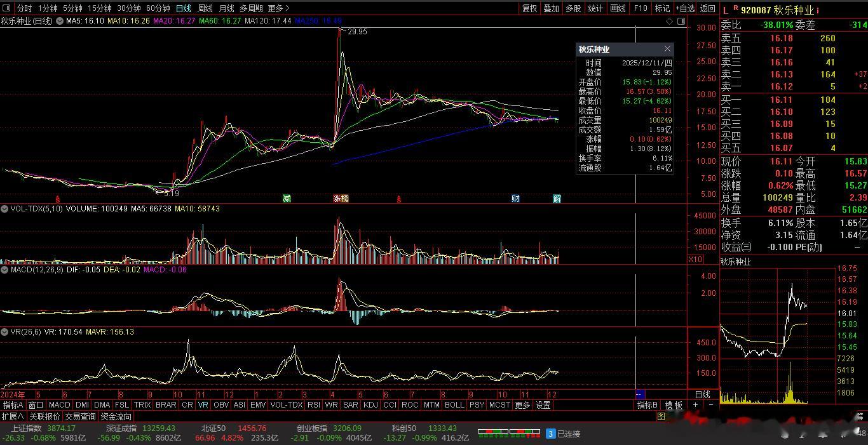
Task: Add stock with +自选
Action: pos(685,8)
